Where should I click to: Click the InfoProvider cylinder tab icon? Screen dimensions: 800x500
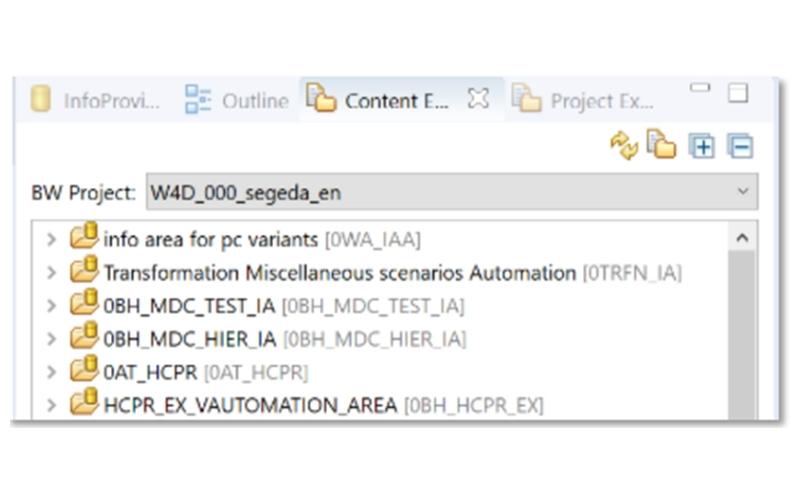coord(40,98)
